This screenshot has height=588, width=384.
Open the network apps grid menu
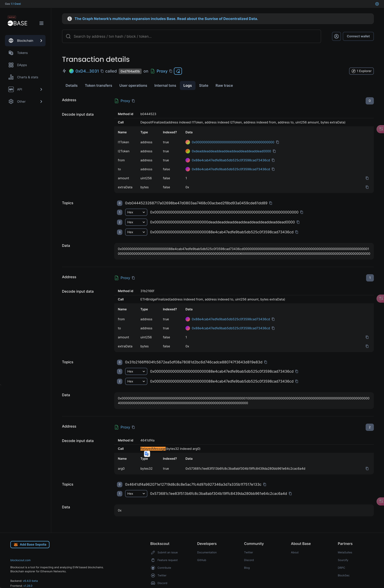(x=41, y=23)
